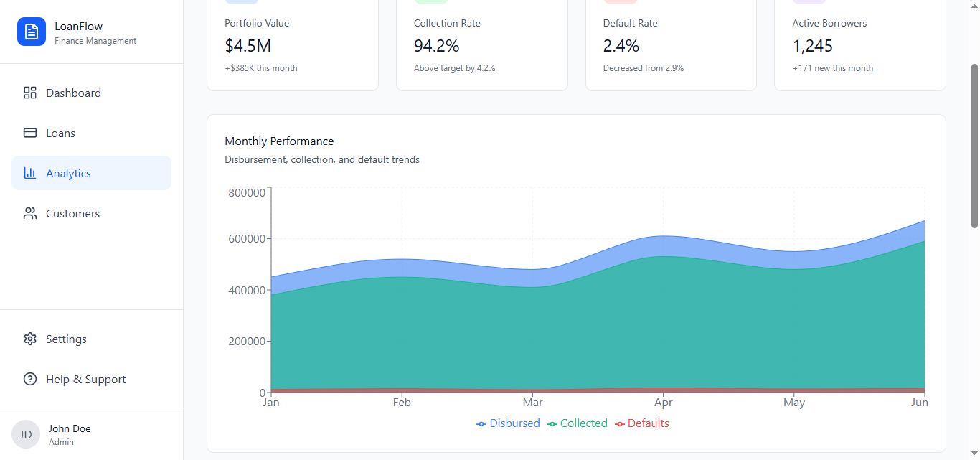Click the Finance Management subtitle

pyautogui.click(x=95, y=41)
